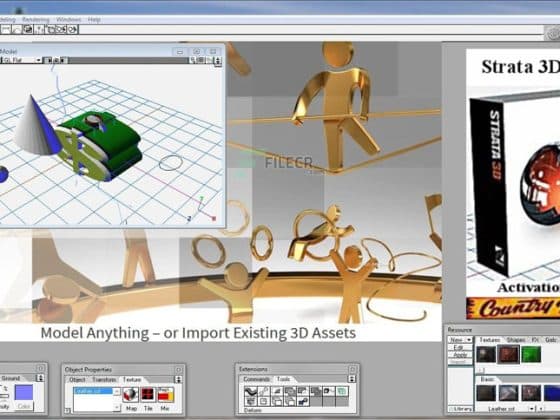Image resolution: width=560 pixels, height=420 pixels.
Task: Open the Windows menu
Action: (68, 19)
